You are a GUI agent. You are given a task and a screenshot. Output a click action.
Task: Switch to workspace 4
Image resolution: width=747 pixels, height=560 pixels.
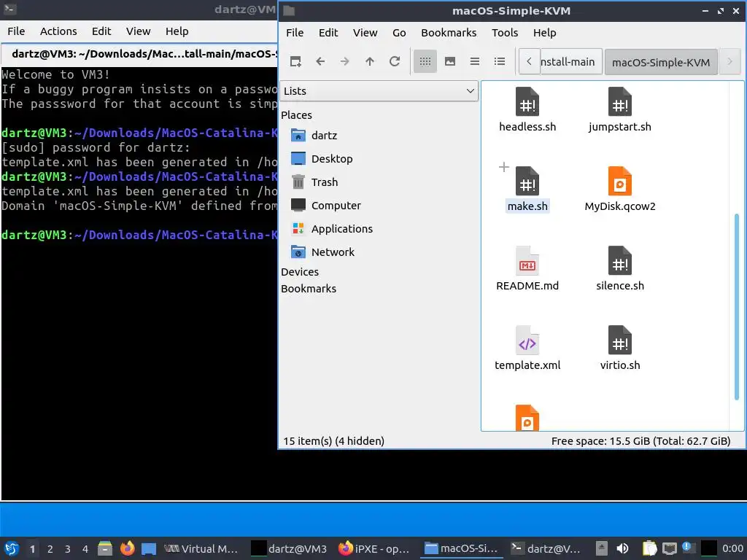85,549
